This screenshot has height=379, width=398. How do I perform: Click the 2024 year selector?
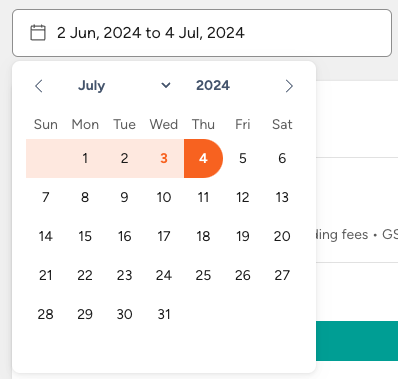tap(213, 86)
